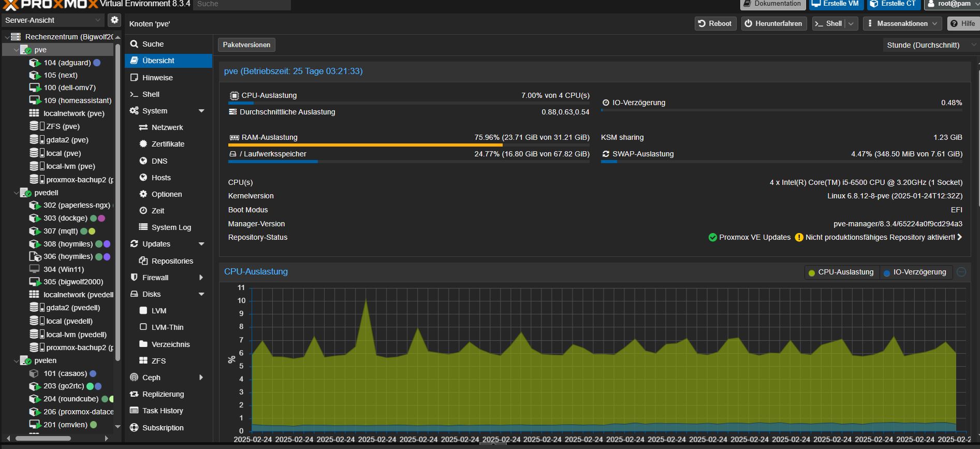980x449 pixels.
Task: Click the Paketversionen button
Action: (x=246, y=45)
